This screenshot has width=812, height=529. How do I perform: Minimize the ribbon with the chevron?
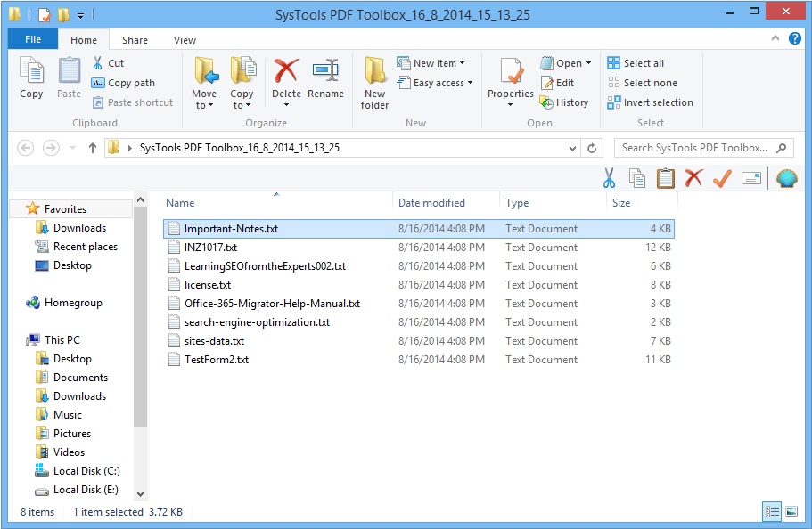pos(775,38)
